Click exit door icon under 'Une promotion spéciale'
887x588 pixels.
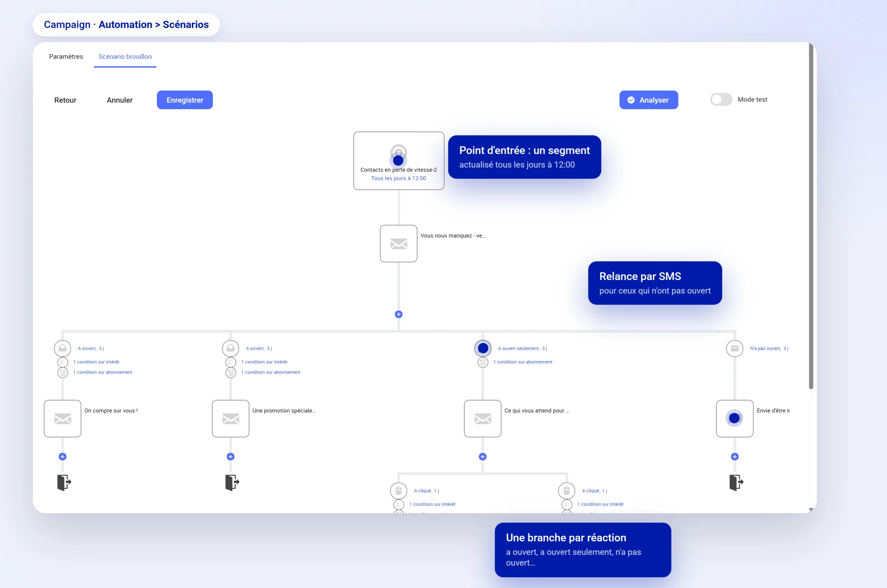[x=232, y=483]
